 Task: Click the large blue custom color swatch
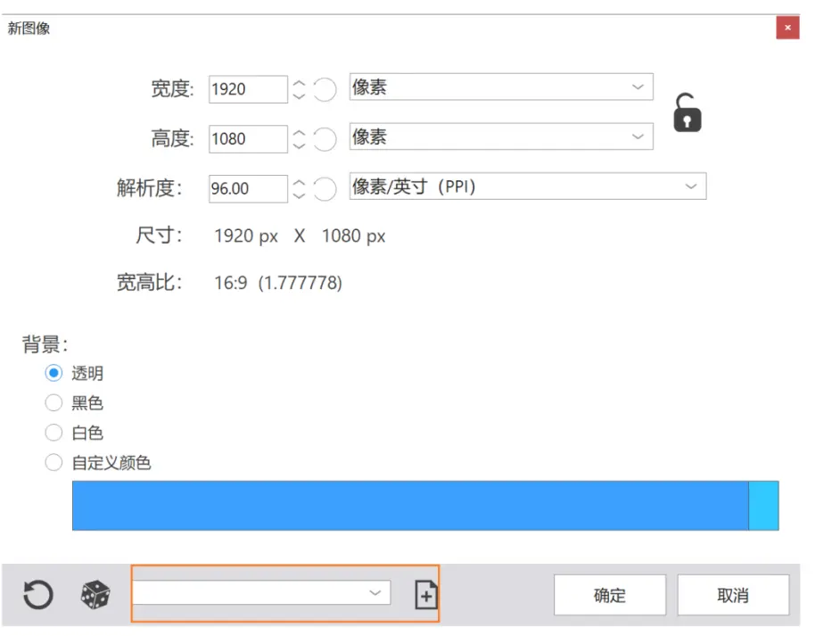pos(410,506)
